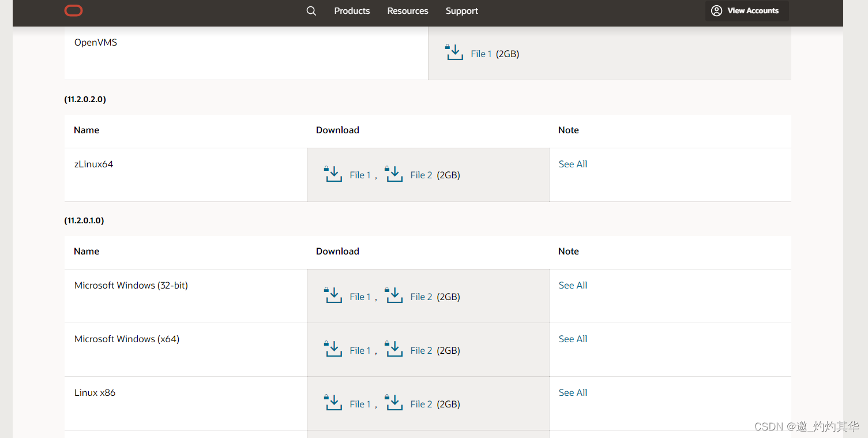Download Windows (x64) File 2 link
This screenshot has height=438, width=868.
pos(421,351)
